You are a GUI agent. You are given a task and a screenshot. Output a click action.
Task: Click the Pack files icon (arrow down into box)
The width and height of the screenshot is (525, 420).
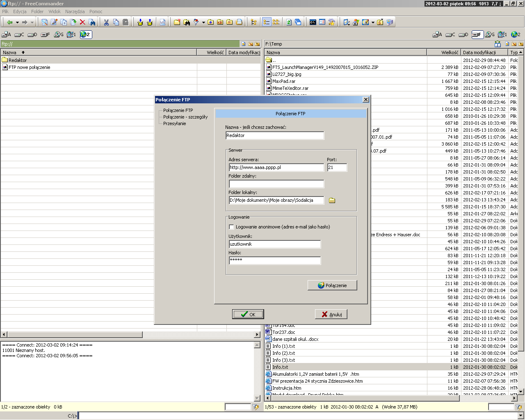click(x=140, y=22)
